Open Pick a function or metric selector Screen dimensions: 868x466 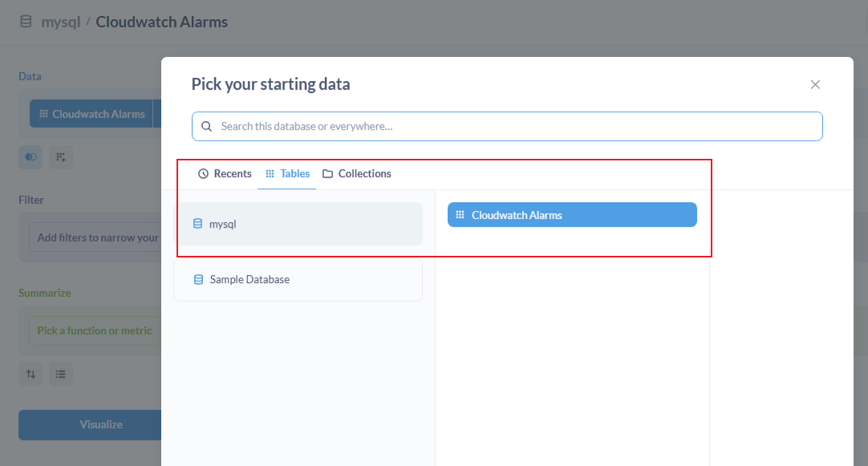[x=95, y=330]
